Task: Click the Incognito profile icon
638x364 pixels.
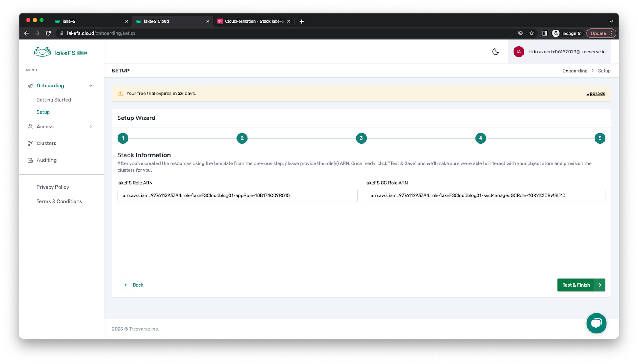Action: tap(556, 33)
